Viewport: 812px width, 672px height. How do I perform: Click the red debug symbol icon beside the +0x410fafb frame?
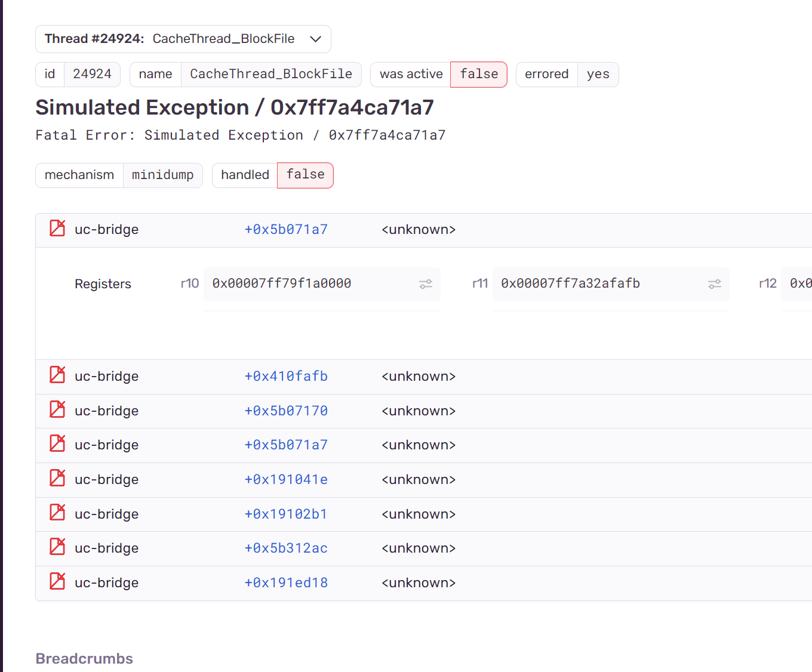pyautogui.click(x=57, y=375)
